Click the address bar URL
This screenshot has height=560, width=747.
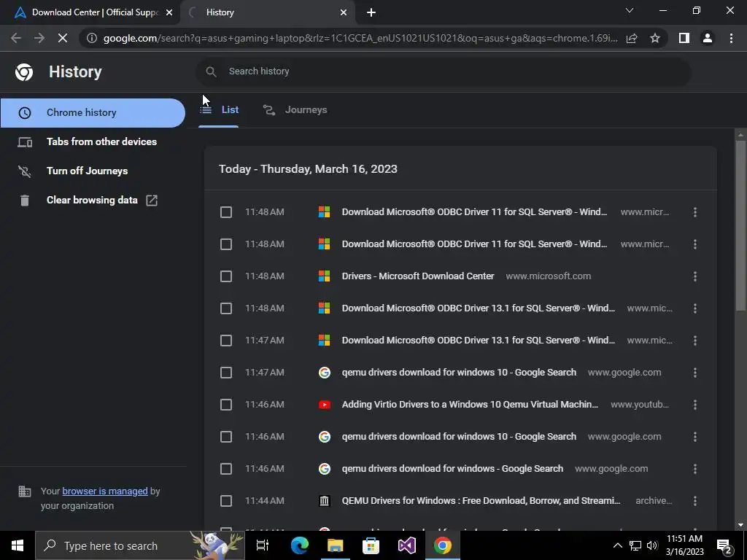(x=360, y=38)
